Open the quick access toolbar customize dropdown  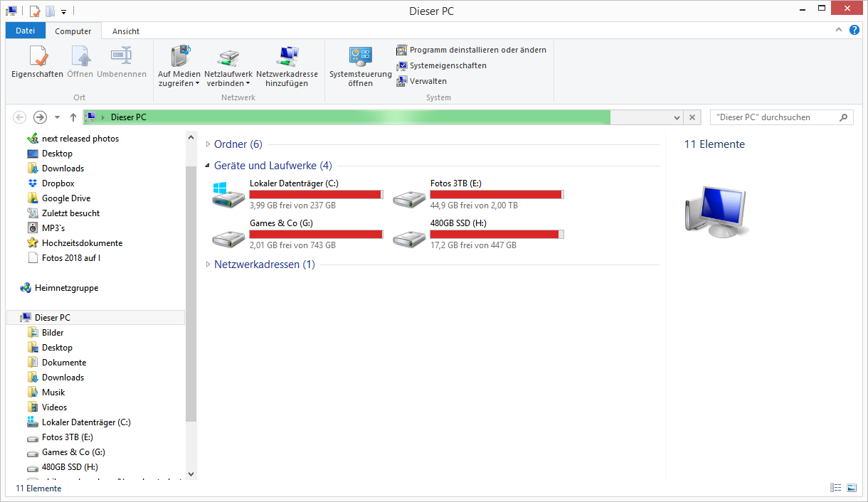(63, 11)
